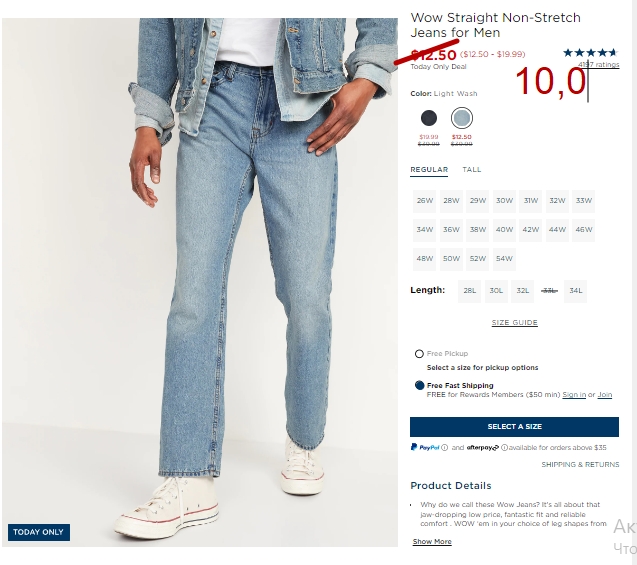Select length 30L
Viewport: 637px width, 565px height.
pos(496,291)
